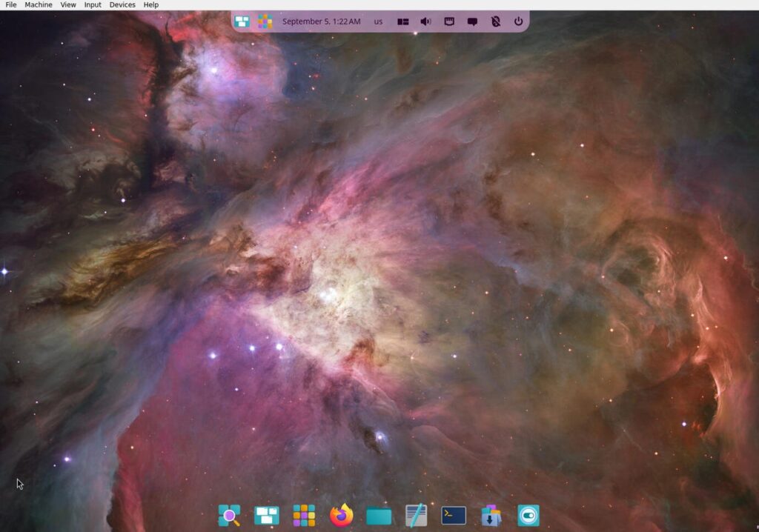This screenshot has width=759, height=532.
Task: Open the date and time calendar popup
Action: point(321,21)
